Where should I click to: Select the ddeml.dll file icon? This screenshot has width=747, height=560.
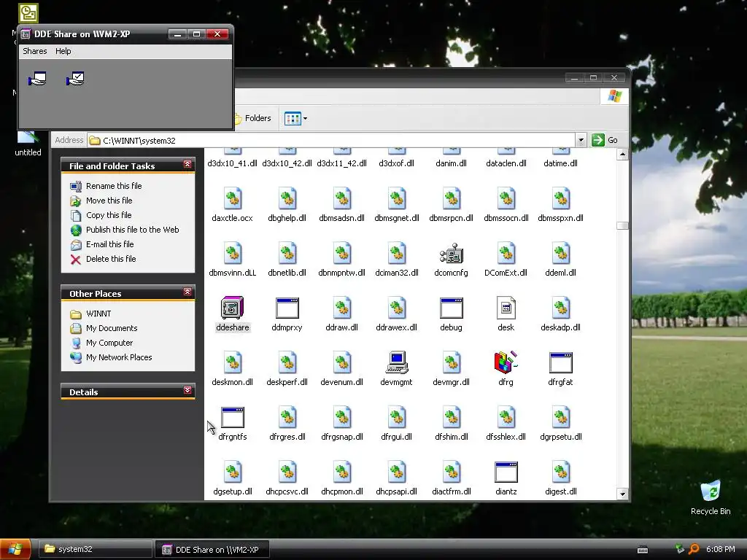click(561, 253)
